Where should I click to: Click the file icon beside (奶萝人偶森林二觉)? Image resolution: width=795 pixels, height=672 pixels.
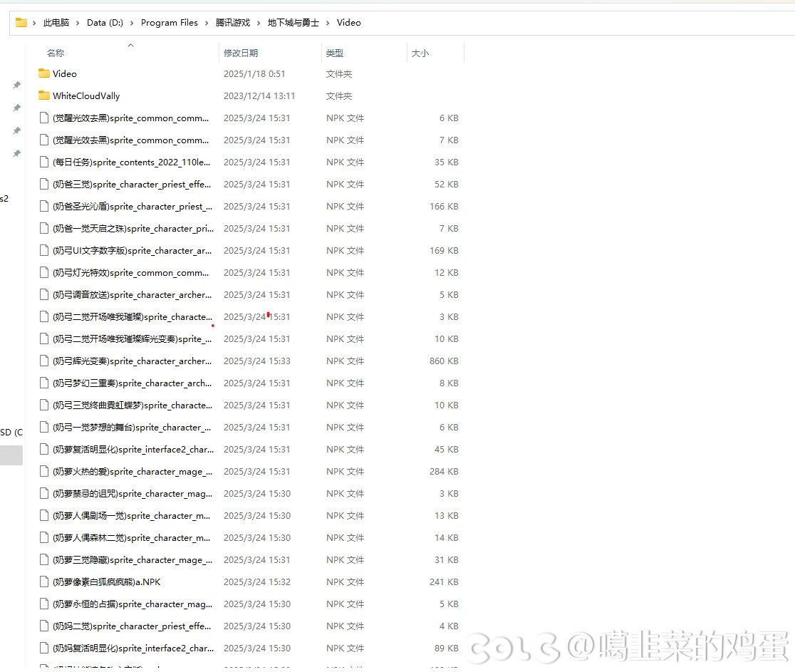(44, 537)
